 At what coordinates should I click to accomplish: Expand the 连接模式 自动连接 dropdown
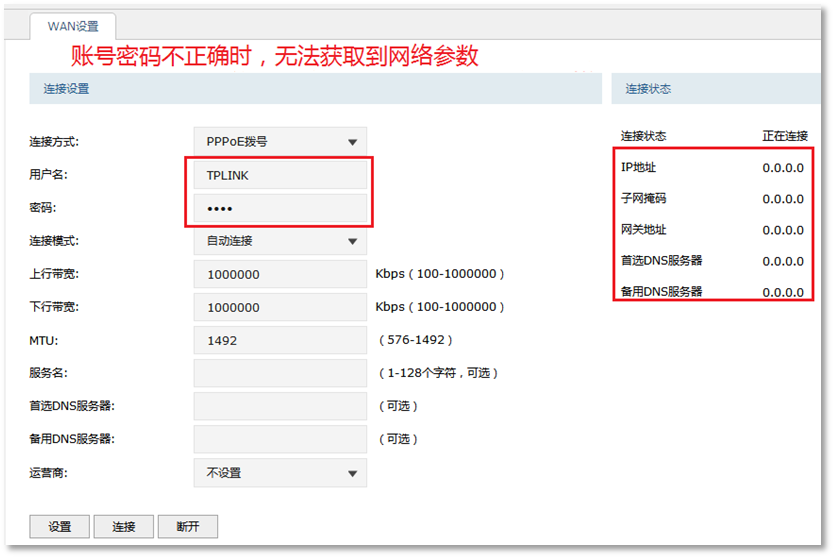tap(280, 241)
